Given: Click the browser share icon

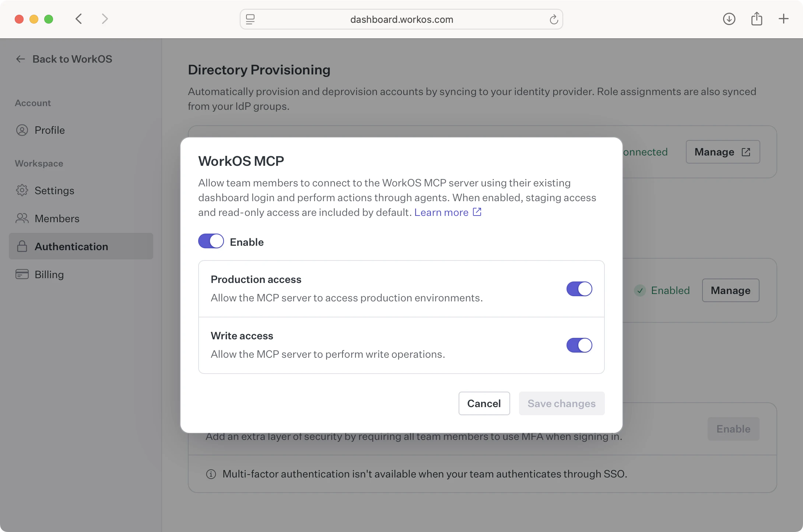Looking at the screenshot, I should coord(757,18).
